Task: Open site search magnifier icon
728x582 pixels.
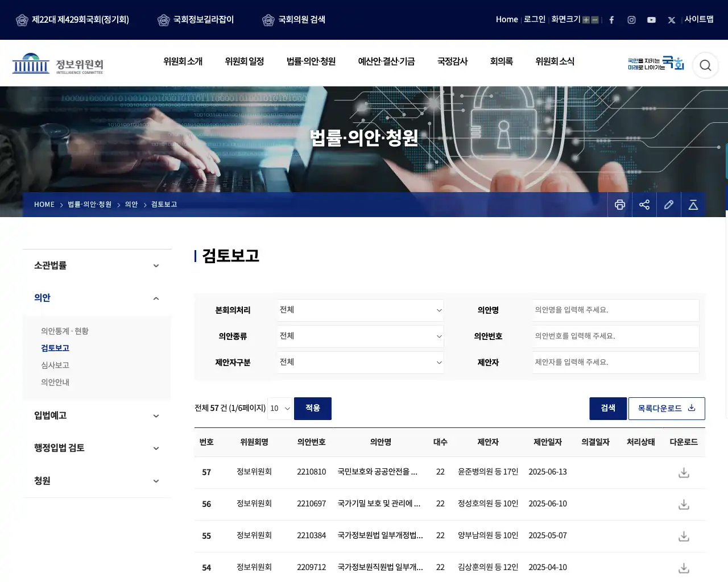Action: coord(705,65)
